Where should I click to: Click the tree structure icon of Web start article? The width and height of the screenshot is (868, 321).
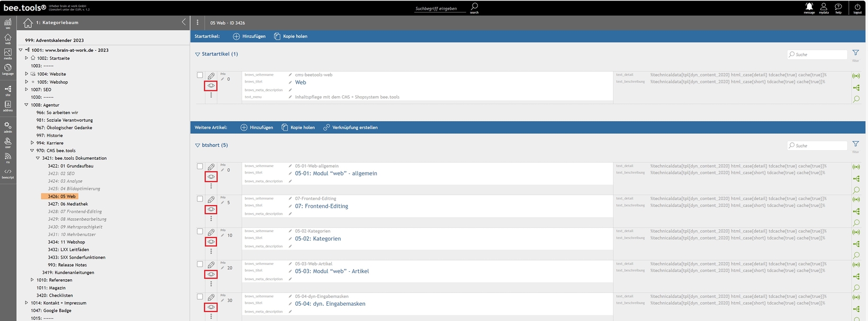(856, 88)
